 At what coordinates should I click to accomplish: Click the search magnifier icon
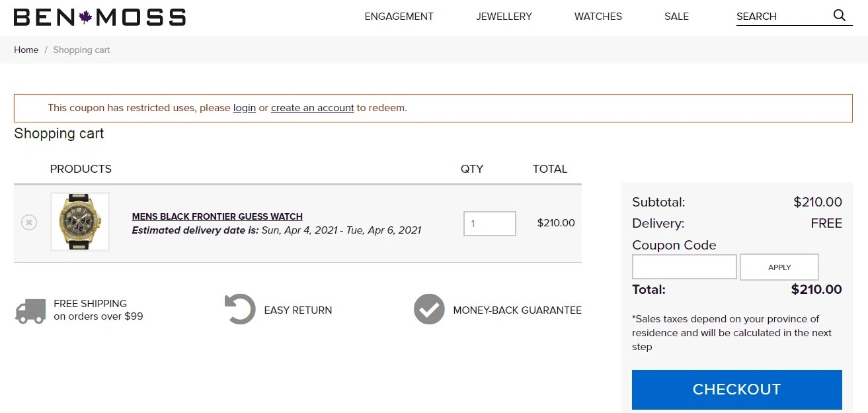pyautogui.click(x=839, y=15)
